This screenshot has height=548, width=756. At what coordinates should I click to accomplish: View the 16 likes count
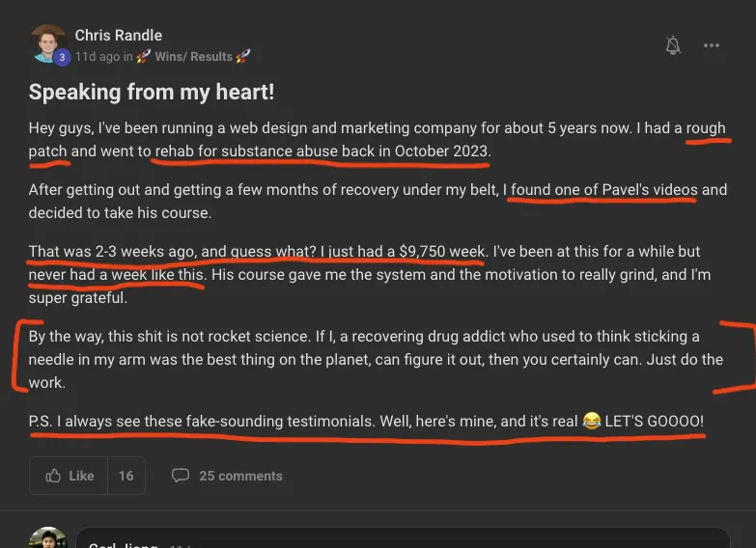(x=126, y=476)
